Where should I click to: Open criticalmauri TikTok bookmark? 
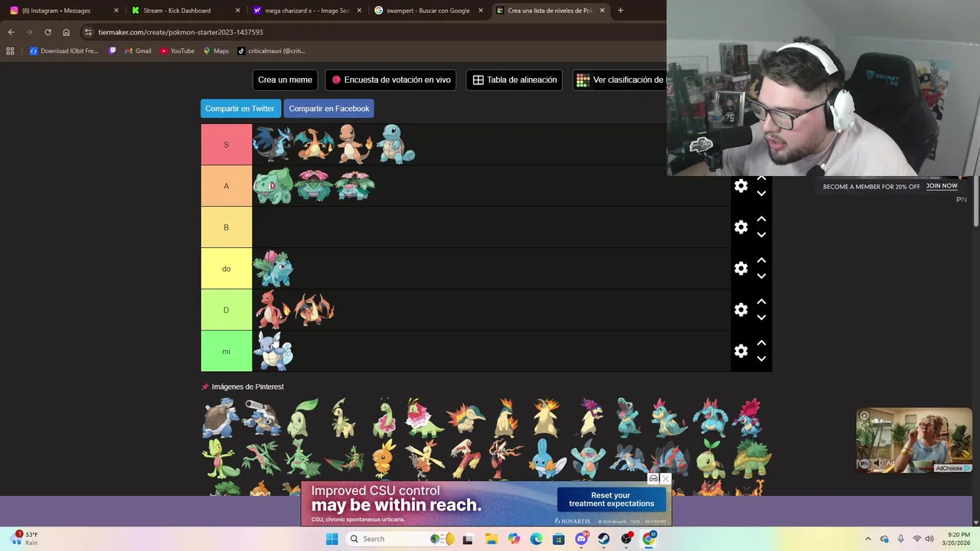pos(272,51)
